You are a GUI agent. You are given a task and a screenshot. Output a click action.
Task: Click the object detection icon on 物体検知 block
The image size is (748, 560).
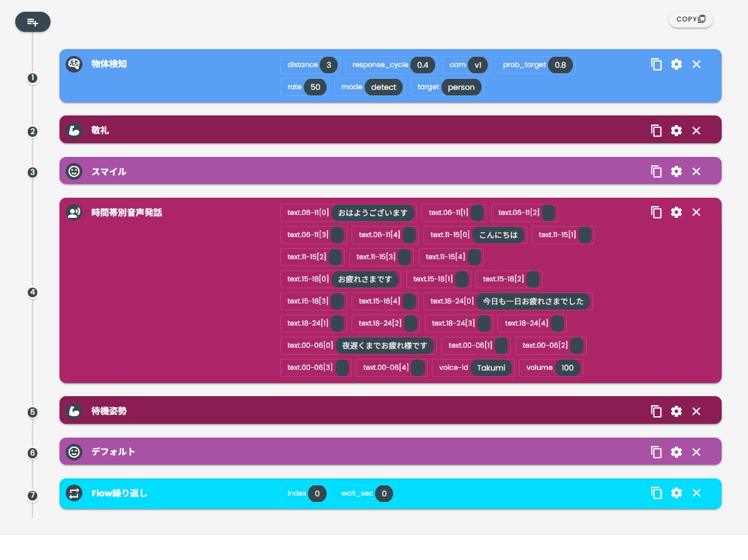74,64
